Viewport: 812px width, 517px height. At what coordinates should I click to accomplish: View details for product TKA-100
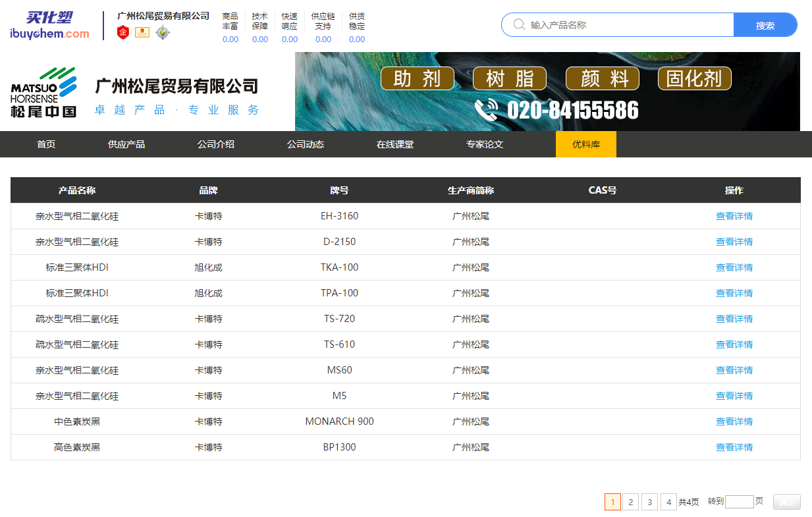click(x=734, y=267)
